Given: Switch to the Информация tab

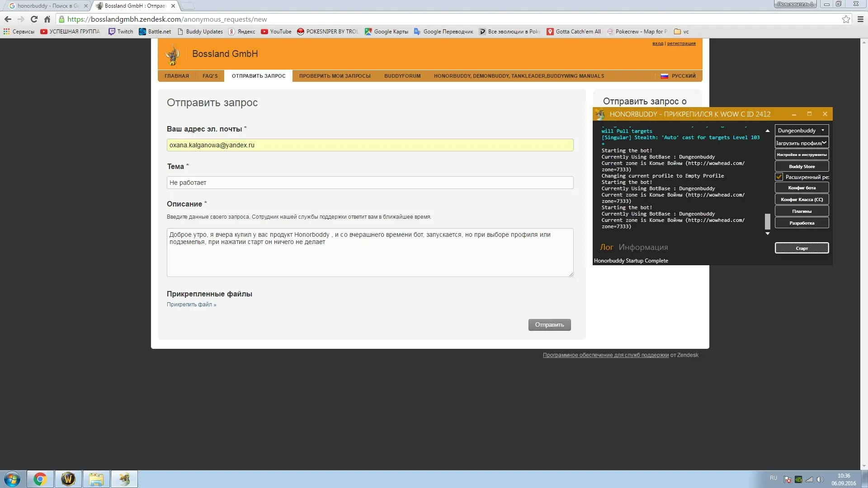Looking at the screenshot, I should pyautogui.click(x=643, y=247).
